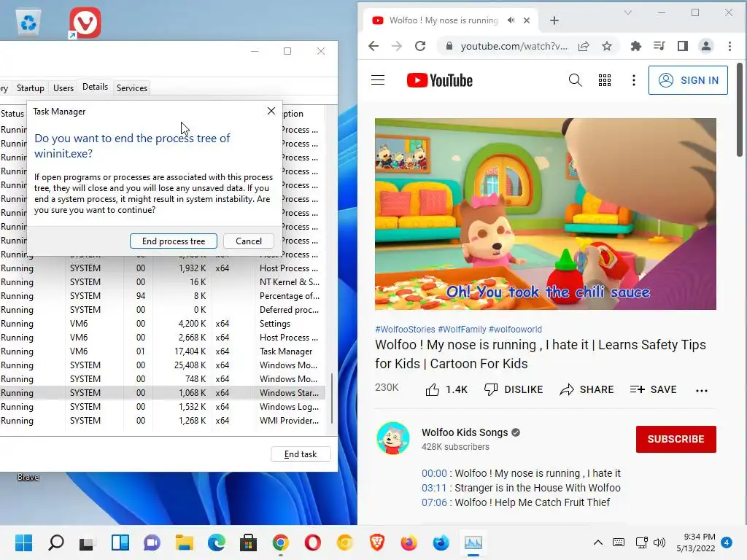Go to YouTube home via logo

440,80
